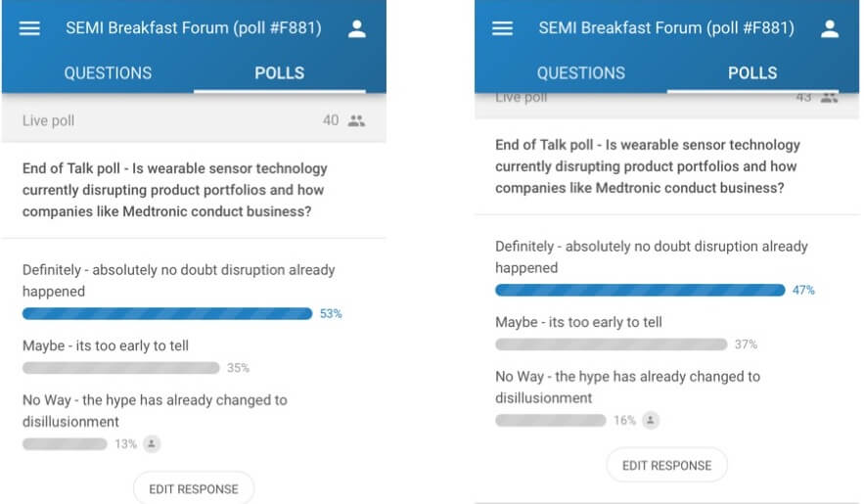The image size is (864, 504).
Task: Select 'Maybe - its too early' option right
Action: pyautogui.click(x=578, y=322)
